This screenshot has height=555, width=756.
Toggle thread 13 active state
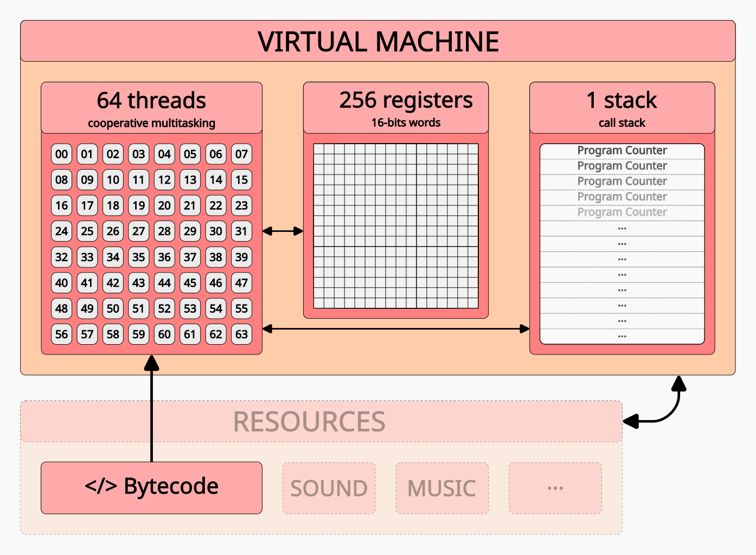(190, 179)
